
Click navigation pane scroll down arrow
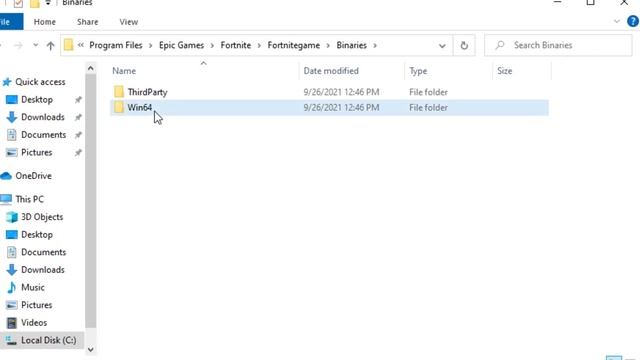91,349
